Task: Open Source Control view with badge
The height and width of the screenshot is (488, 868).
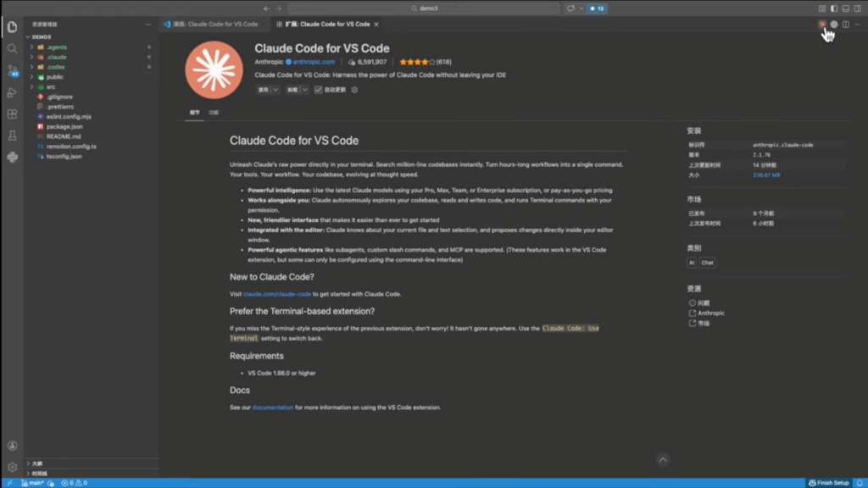Action: [12, 70]
